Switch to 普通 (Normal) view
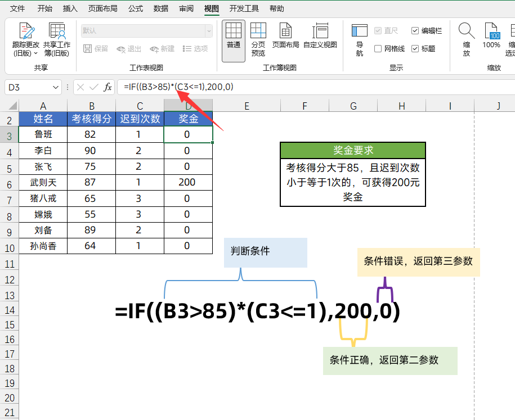Screen dimensions: 515x420 (234, 40)
